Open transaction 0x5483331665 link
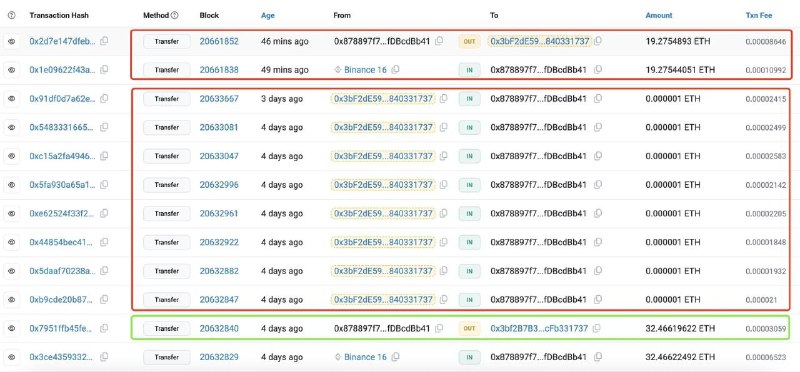The image size is (800, 372). coord(62,127)
